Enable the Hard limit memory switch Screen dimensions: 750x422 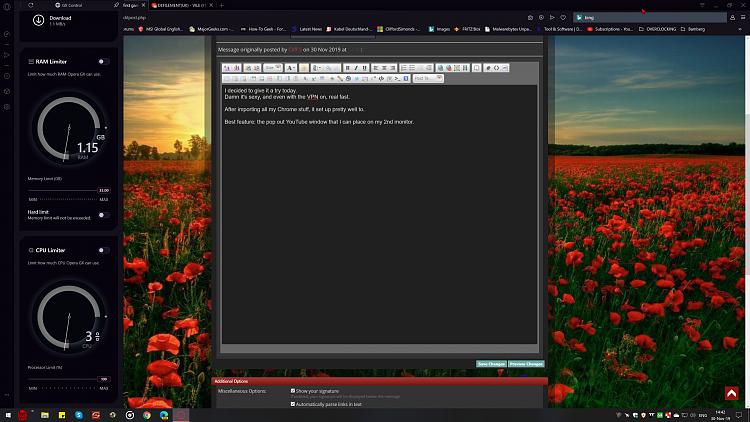tap(103, 215)
